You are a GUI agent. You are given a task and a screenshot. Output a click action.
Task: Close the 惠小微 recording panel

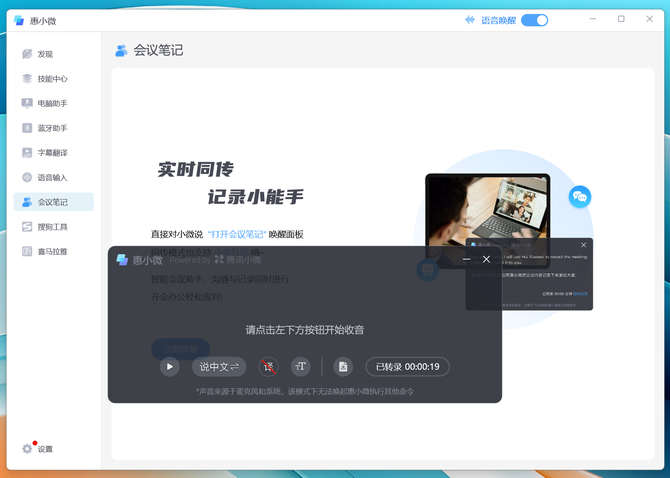[486, 259]
